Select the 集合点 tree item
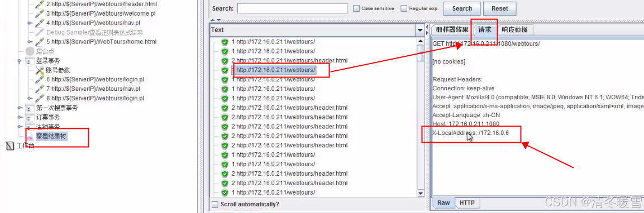The height and width of the screenshot is (213, 644). (45, 51)
